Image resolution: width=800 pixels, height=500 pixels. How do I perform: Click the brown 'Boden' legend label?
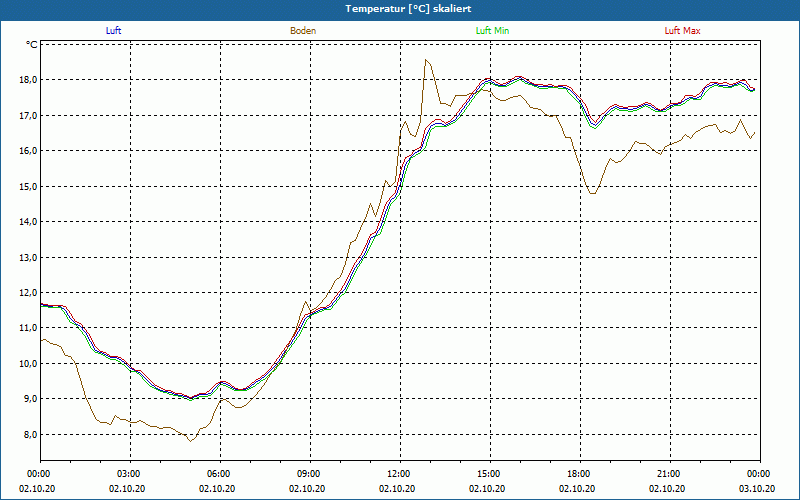(x=303, y=31)
